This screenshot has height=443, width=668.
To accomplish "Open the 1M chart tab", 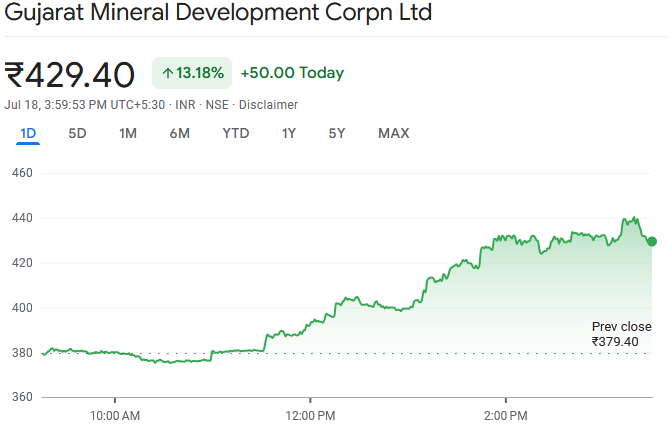I will point(128,134).
